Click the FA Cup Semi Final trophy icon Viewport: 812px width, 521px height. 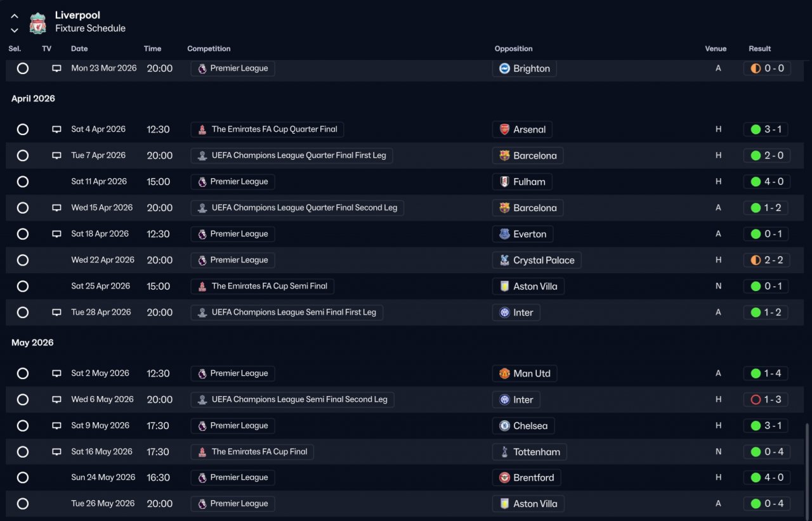[x=202, y=286]
